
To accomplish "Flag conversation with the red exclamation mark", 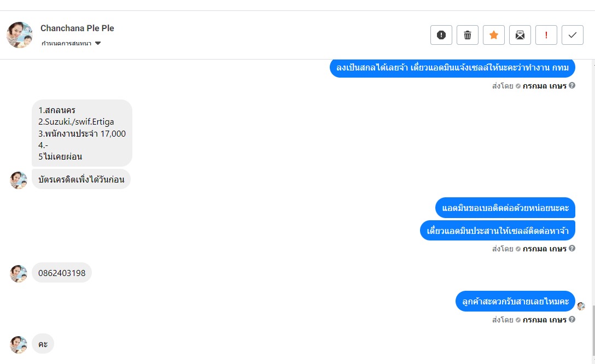I will click(546, 35).
